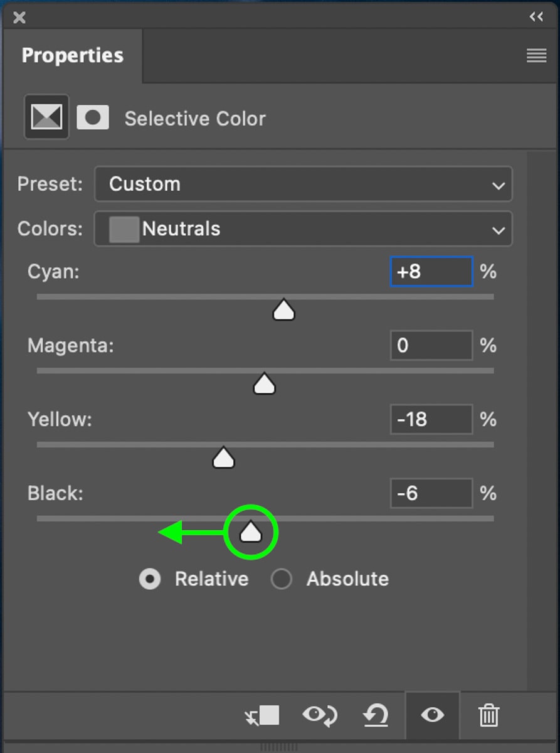The width and height of the screenshot is (560, 753).
Task: Click the clip to layer icon
Action: point(263,715)
